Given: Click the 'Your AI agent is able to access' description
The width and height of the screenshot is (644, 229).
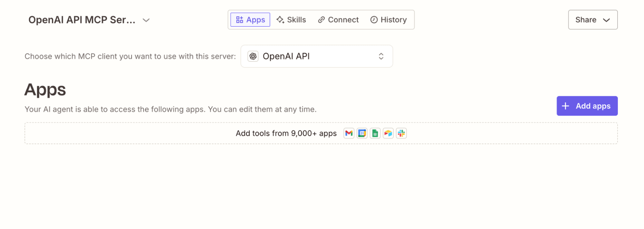Looking at the screenshot, I should tap(170, 109).
